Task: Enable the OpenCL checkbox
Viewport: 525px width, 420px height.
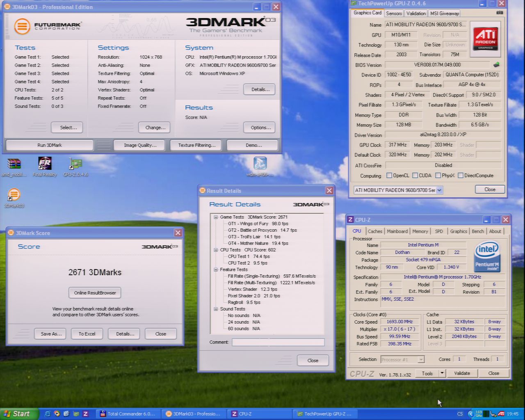Action: 389,176
